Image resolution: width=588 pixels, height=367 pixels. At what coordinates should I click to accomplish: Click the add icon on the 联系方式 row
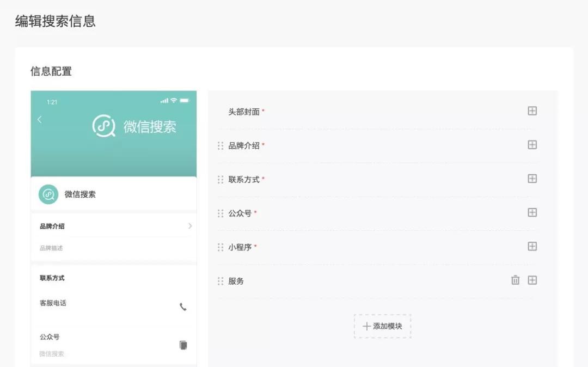(532, 179)
